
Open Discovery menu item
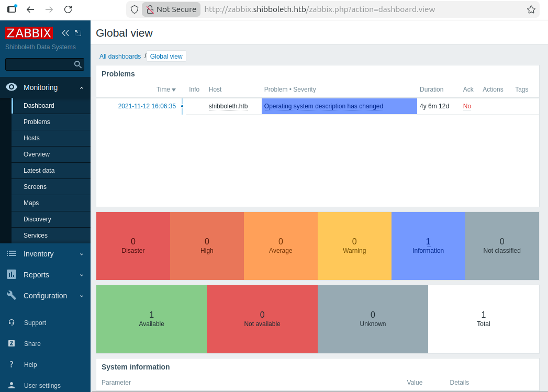click(x=51, y=219)
